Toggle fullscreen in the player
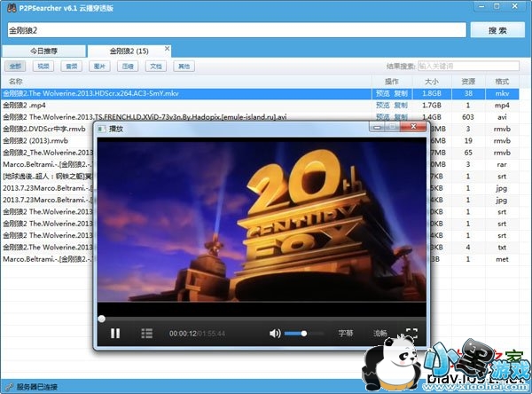The height and width of the screenshot is (394, 532). tap(411, 333)
